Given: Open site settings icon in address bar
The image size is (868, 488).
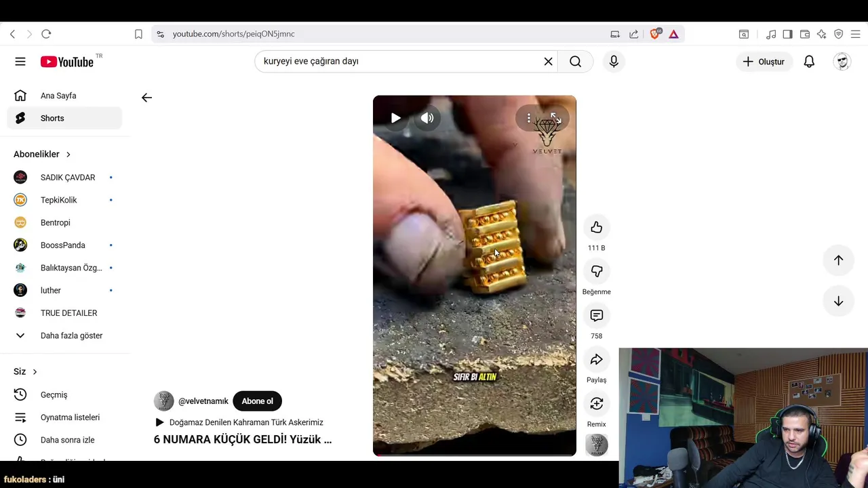Looking at the screenshot, I should [x=159, y=34].
